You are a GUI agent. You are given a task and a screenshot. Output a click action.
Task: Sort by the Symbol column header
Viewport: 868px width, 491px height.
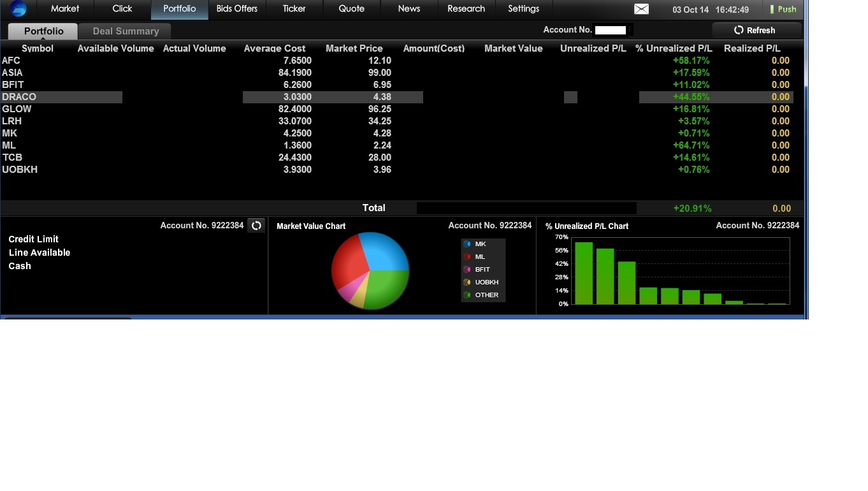38,48
